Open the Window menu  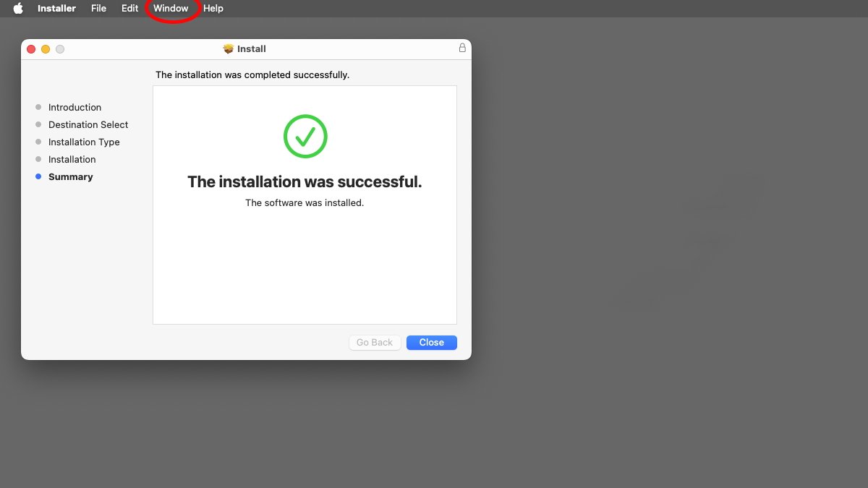[x=171, y=9]
